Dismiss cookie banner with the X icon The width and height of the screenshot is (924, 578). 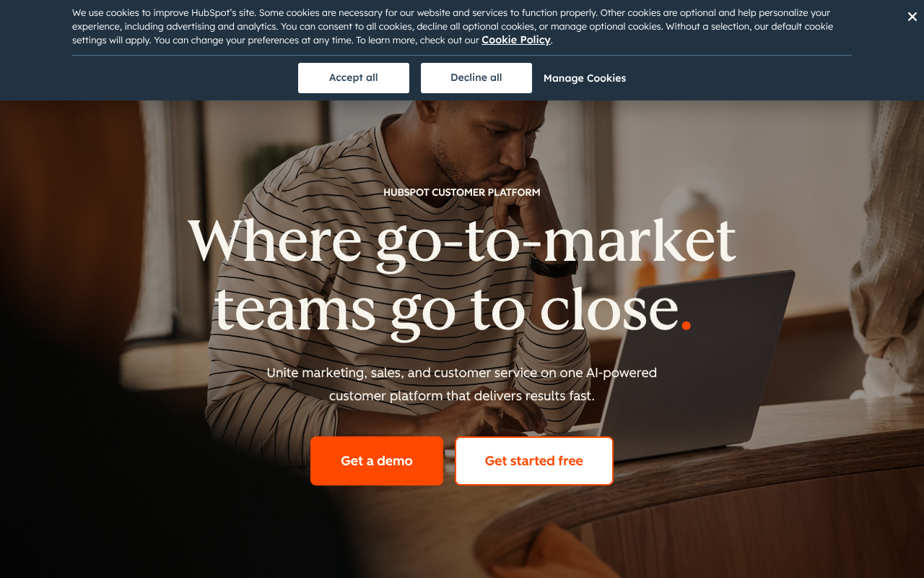(912, 17)
